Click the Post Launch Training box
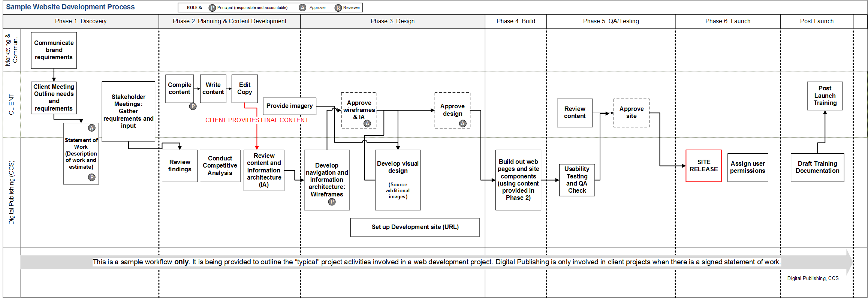This screenshot has height=298, width=868. 825,96
